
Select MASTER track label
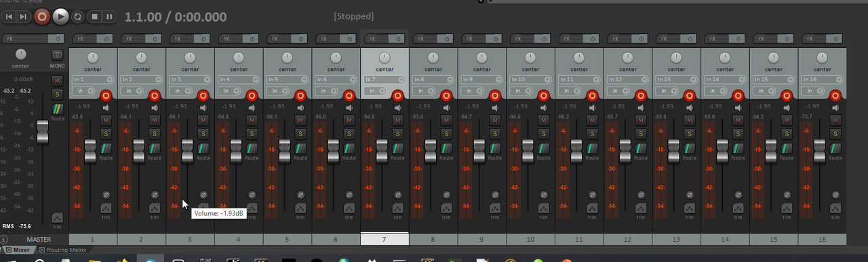(38, 240)
